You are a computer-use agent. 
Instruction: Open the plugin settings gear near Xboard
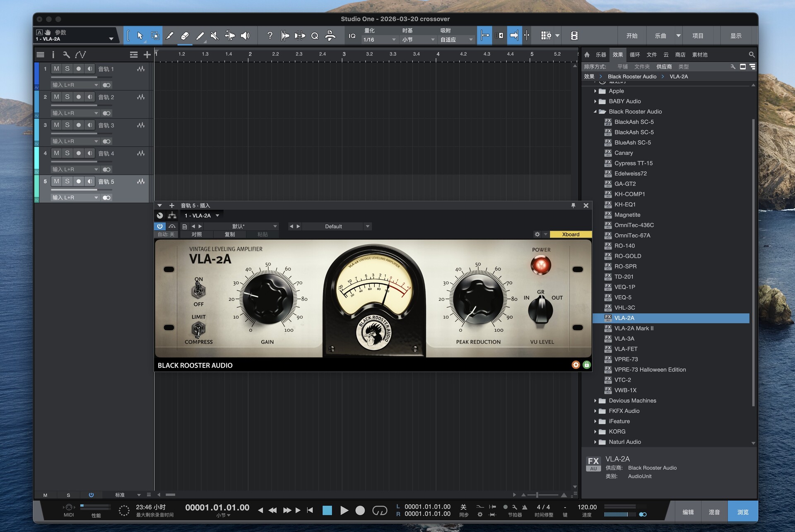pos(537,234)
